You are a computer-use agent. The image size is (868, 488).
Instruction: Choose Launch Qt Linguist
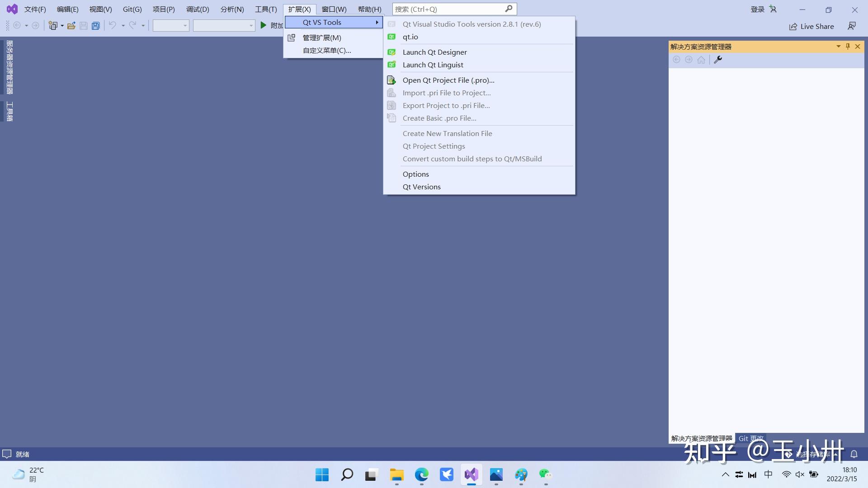[x=479, y=65]
